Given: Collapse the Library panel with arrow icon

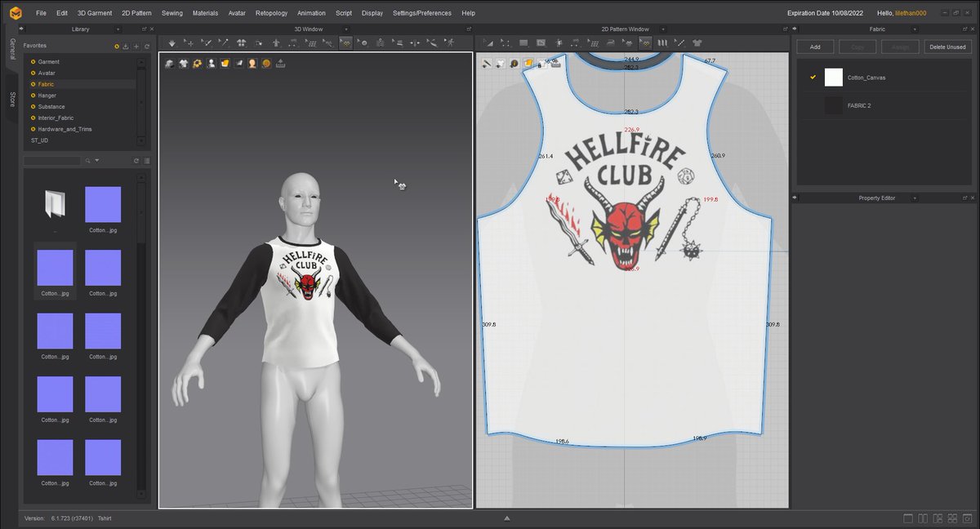Looking at the screenshot, I should [21, 29].
